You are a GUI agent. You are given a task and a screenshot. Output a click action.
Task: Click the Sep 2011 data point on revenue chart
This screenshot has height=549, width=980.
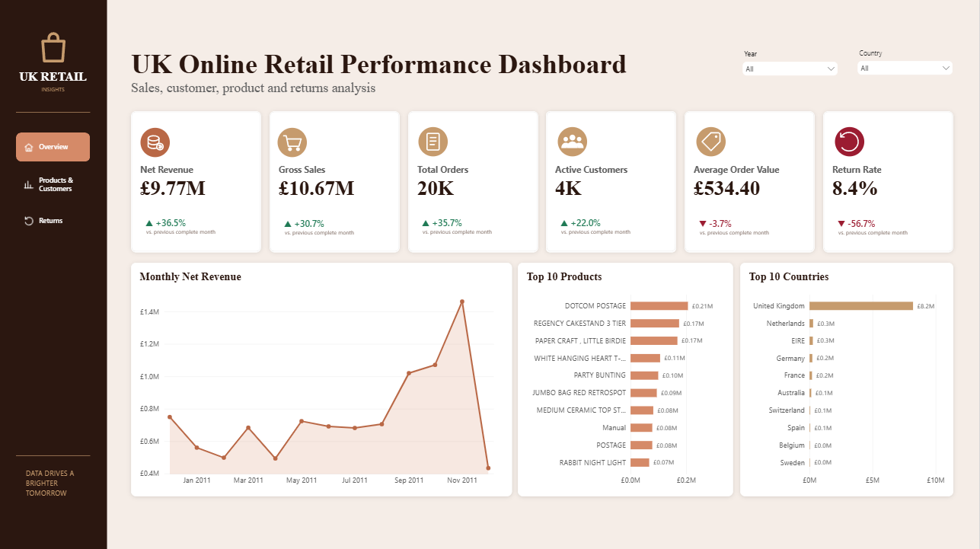(x=409, y=373)
